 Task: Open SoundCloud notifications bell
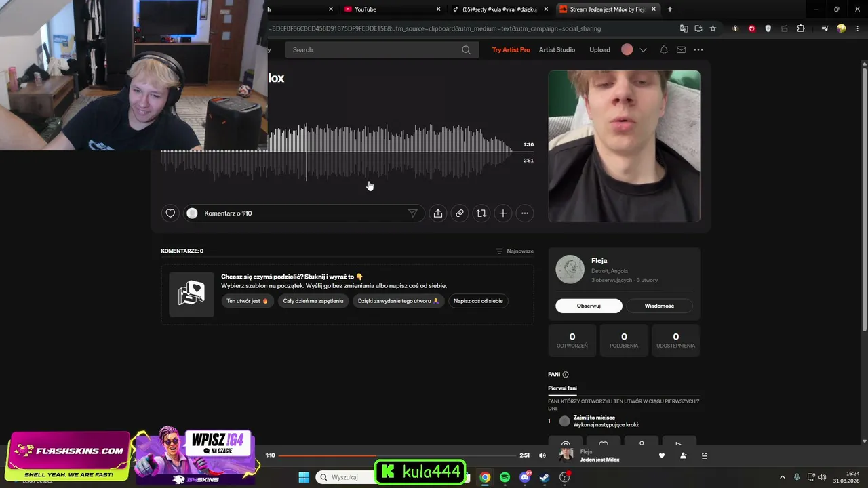[664, 49]
